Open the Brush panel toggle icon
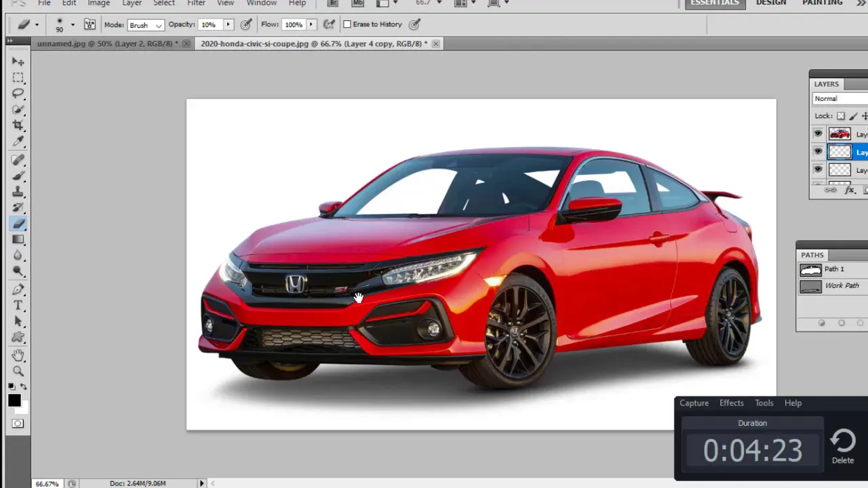Viewport: 868px width, 488px height. coord(90,24)
